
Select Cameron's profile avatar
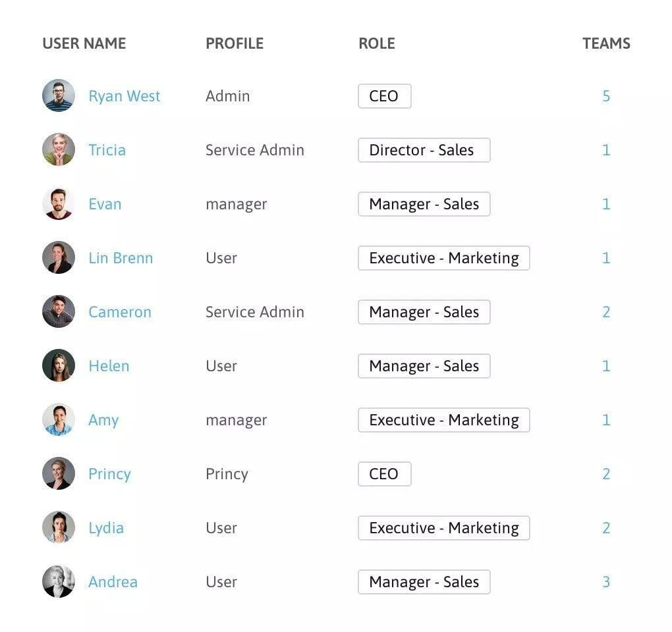[x=59, y=312]
